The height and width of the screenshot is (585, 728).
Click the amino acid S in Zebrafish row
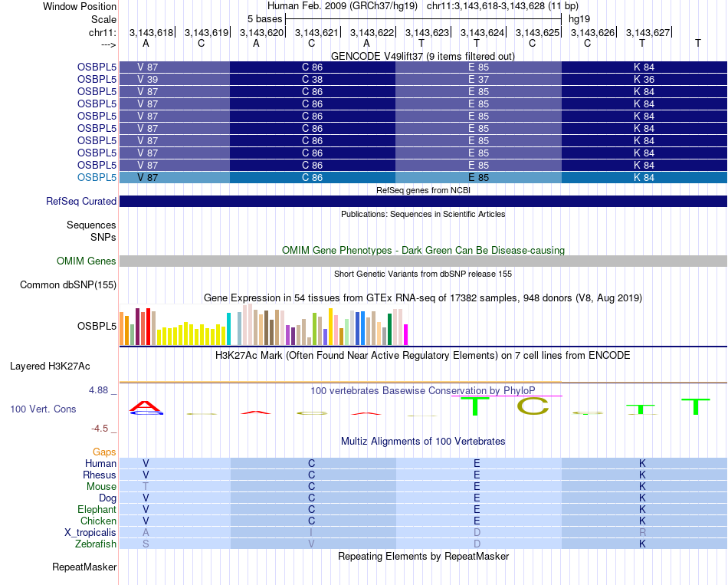(146, 544)
